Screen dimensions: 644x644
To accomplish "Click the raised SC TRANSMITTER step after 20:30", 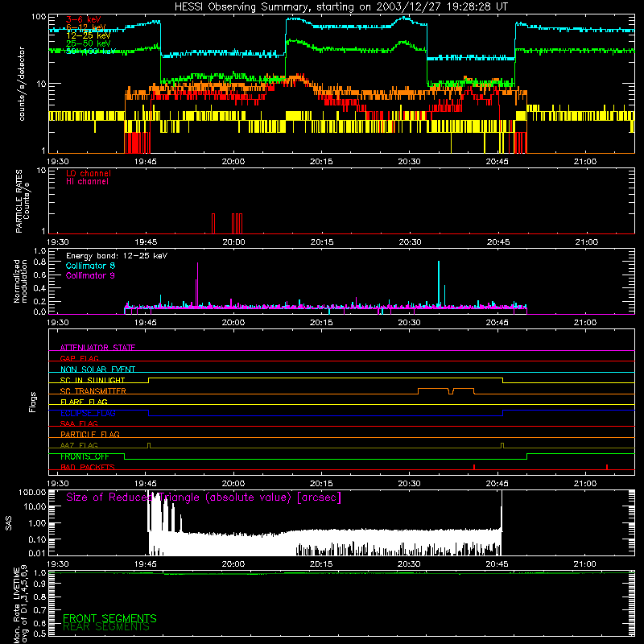I will (433, 389).
